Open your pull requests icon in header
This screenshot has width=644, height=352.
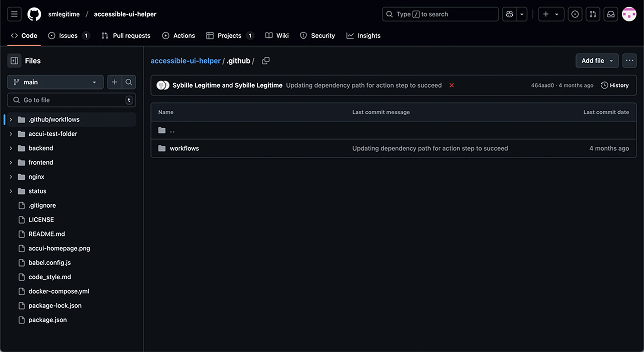point(593,14)
